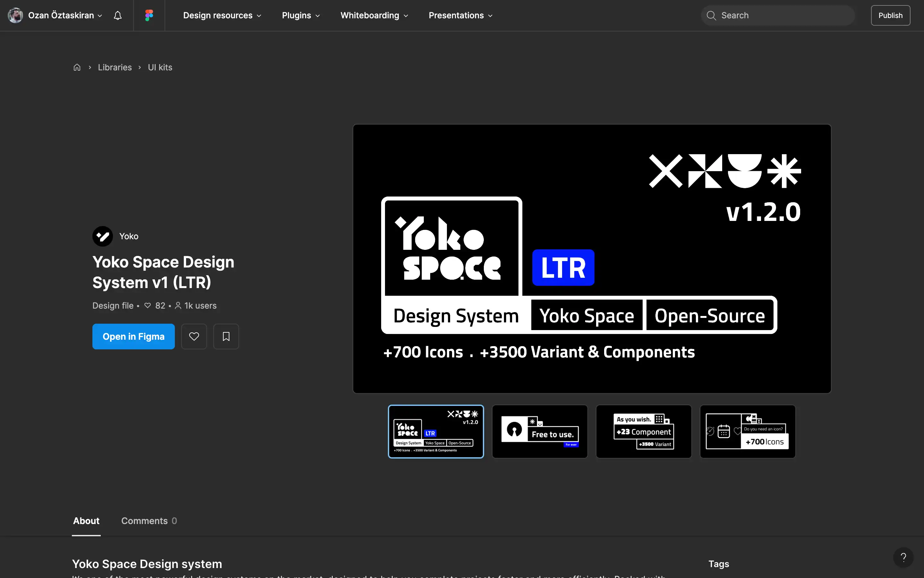The image size is (924, 578).
Task: Click the Tags heading
Action: 719,564
